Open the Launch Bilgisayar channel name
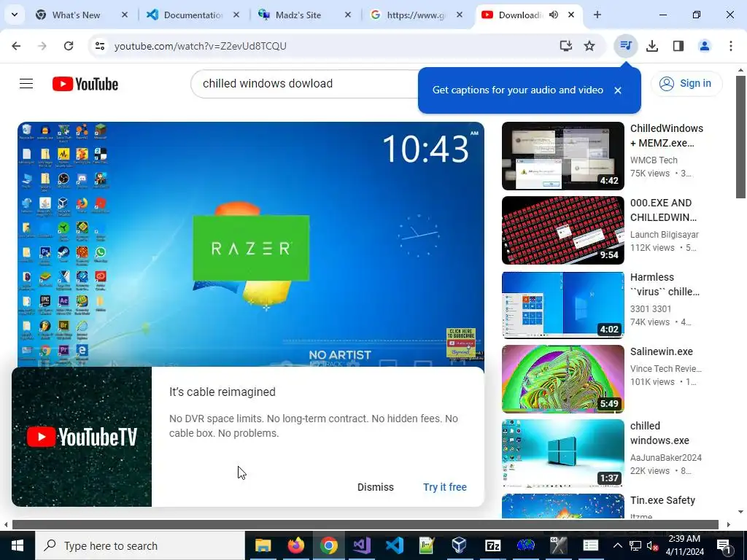 click(x=665, y=235)
